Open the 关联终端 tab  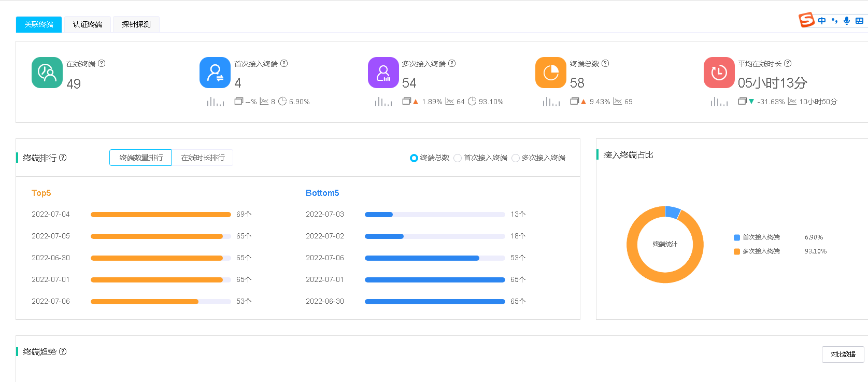point(39,24)
